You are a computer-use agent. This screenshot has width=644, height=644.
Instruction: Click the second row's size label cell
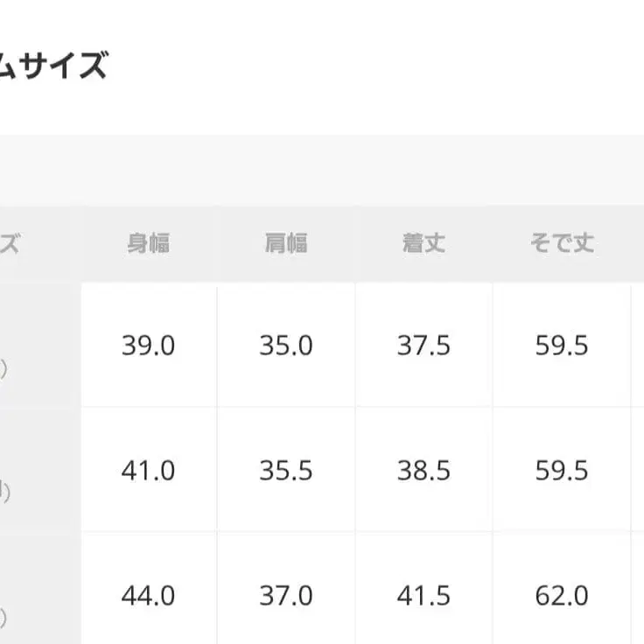[35, 471]
